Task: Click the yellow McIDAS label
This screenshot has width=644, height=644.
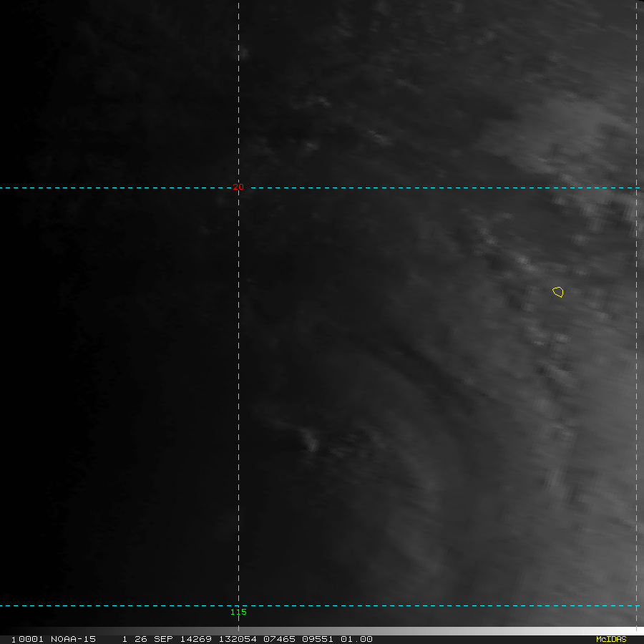Action: tap(611, 639)
